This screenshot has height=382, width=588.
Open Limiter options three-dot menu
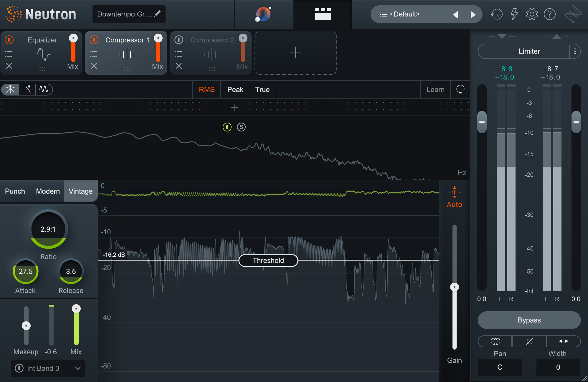575,51
